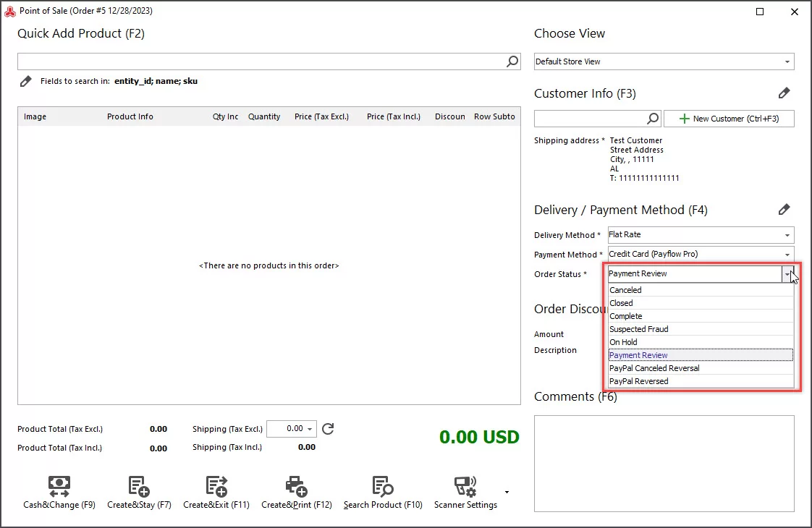
Task: Select Suspected Fraud order status
Action: pos(701,328)
